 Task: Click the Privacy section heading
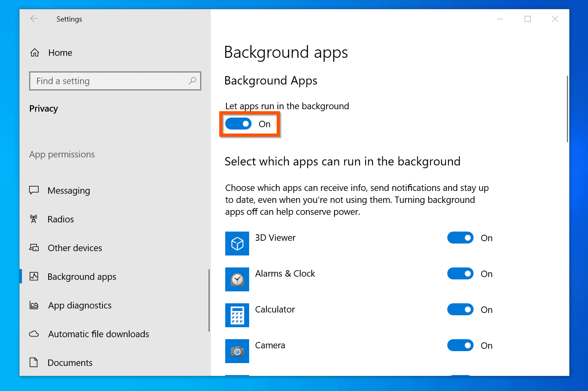tap(43, 108)
